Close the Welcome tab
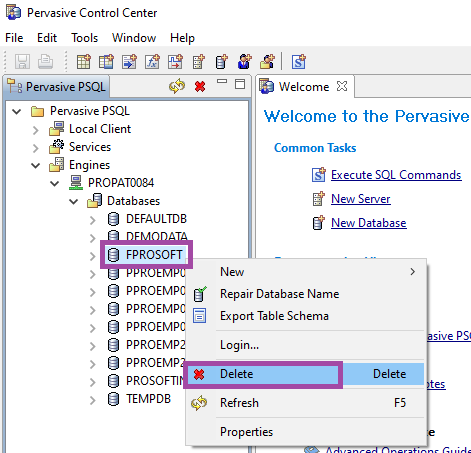Image resolution: width=471 pixels, height=453 pixels. 342,86
